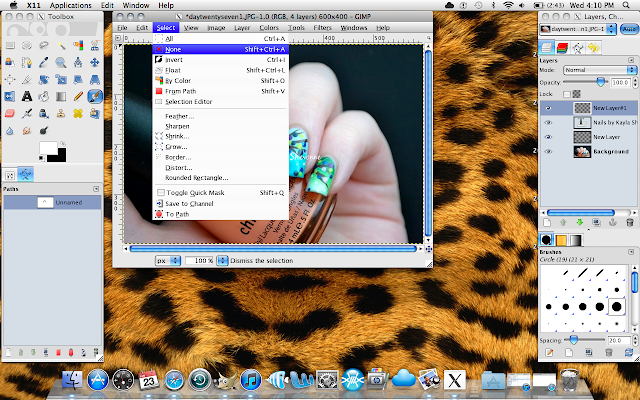Select the Foreground Select tool
Screen dimensions: 640x400
[10, 62]
